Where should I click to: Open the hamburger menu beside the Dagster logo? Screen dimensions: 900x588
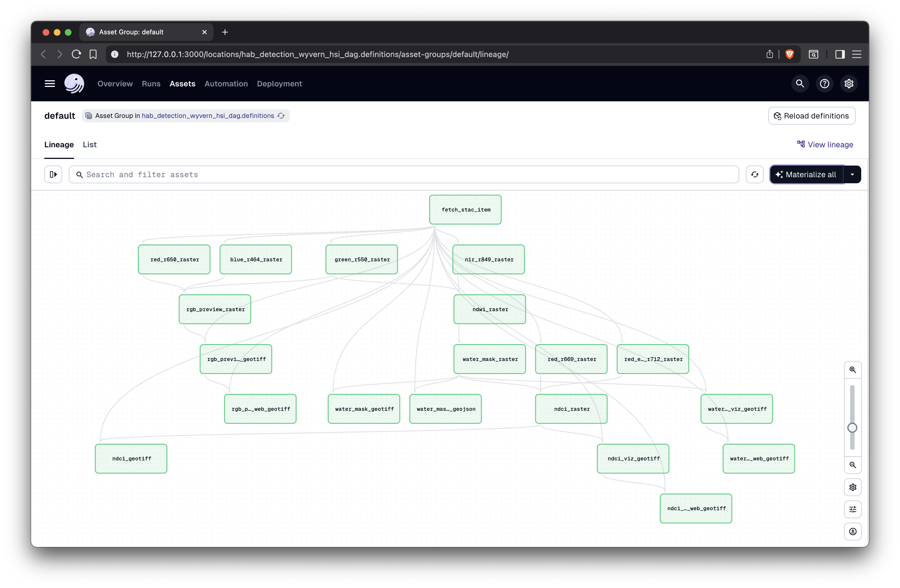[50, 84]
